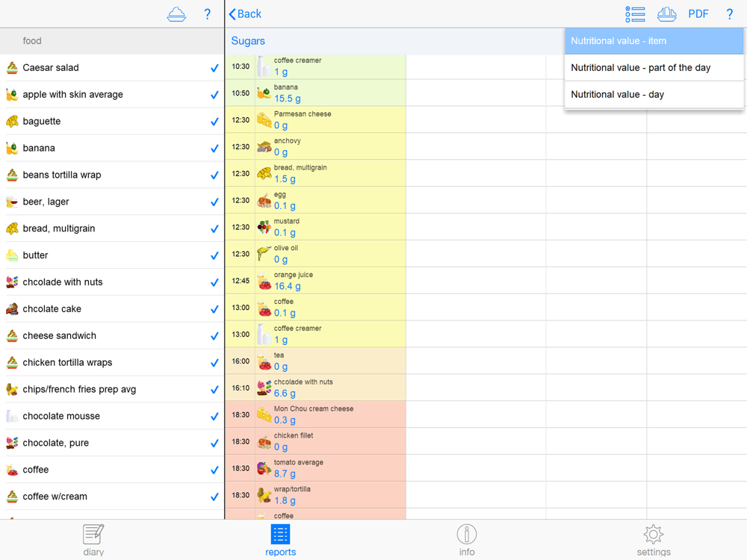Click chips/french fries icon
The height and width of the screenshot is (560, 747).
coord(12,389)
